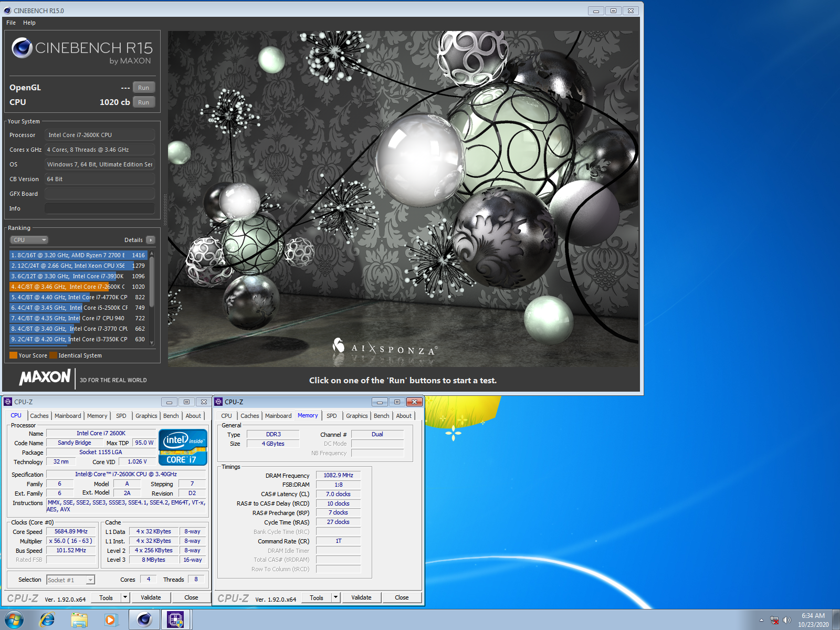Screen dimensions: 840x630
Task: Select i3-7350K ranking row
Action: (x=78, y=339)
